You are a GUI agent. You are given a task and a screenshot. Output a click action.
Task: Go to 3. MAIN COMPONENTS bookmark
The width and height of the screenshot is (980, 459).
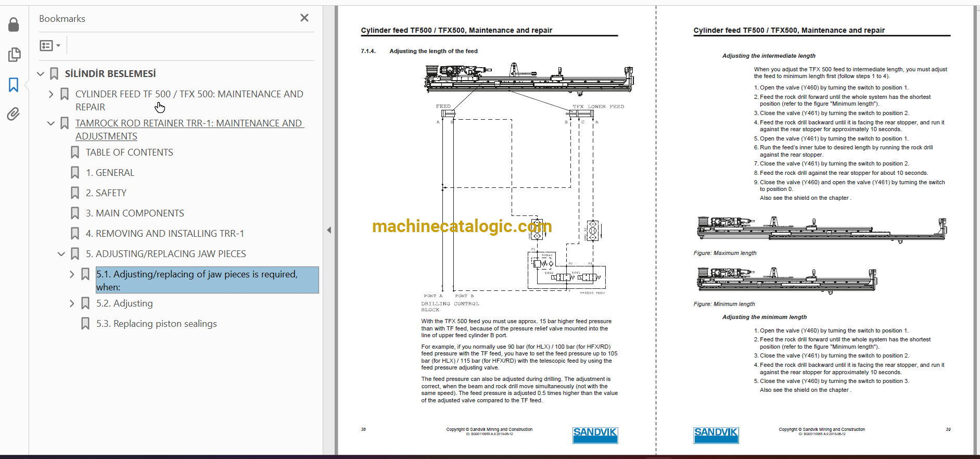(x=135, y=213)
